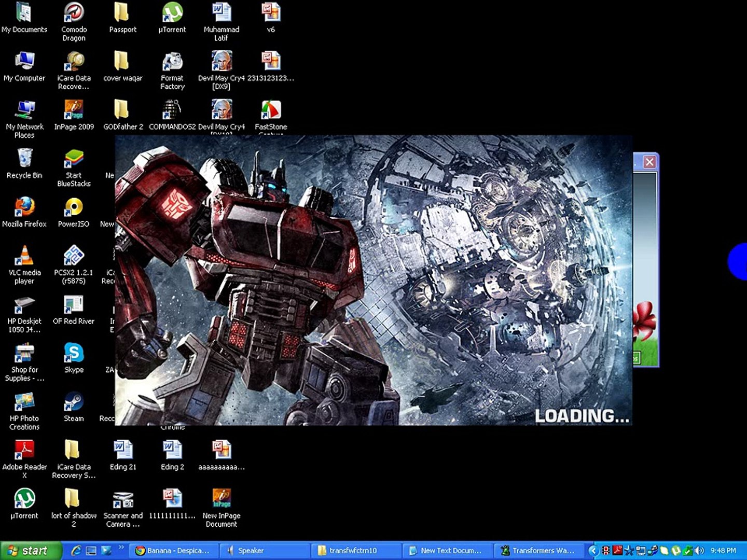Click the Start BlueStacks shortcut
Image resolution: width=747 pixels, height=560 pixels.
click(x=74, y=168)
